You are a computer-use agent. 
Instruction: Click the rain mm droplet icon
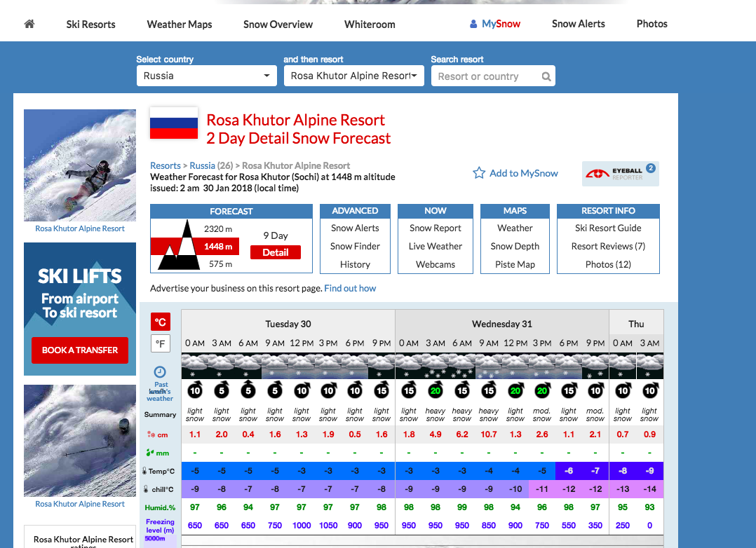click(x=150, y=453)
